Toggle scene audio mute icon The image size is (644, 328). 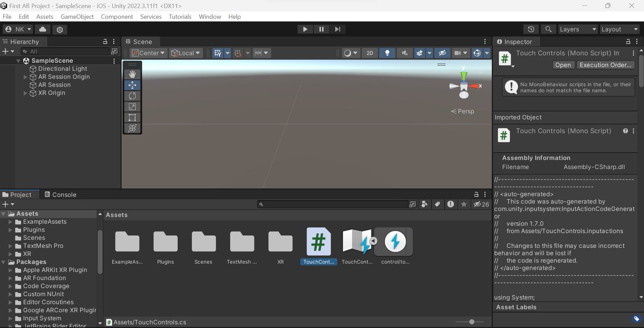[404, 53]
